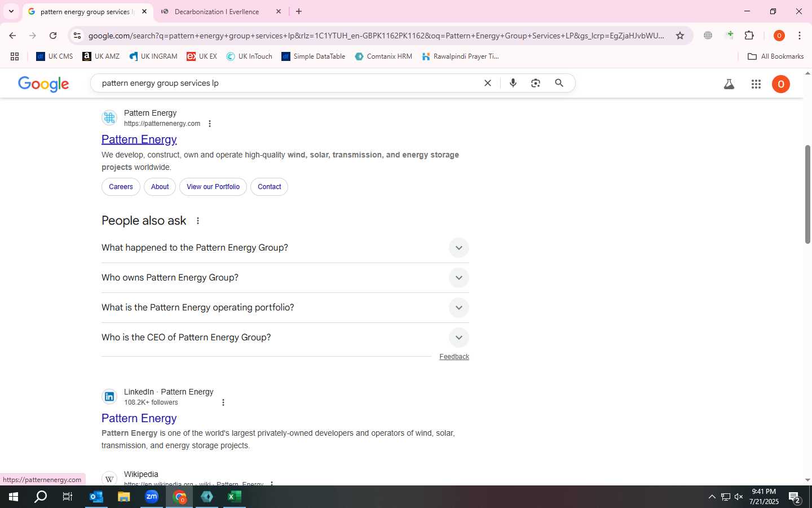
Task: Open Search Labs flask icon
Action: [x=729, y=84]
